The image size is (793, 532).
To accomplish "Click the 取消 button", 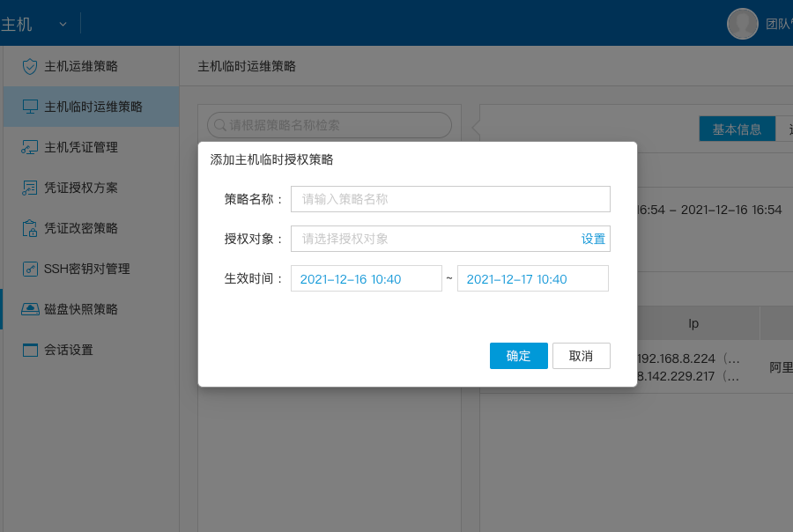I will (581, 356).
